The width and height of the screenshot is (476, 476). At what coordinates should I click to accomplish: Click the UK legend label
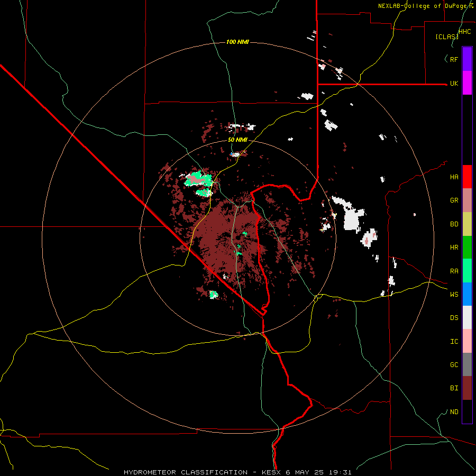pyautogui.click(x=454, y=83)
